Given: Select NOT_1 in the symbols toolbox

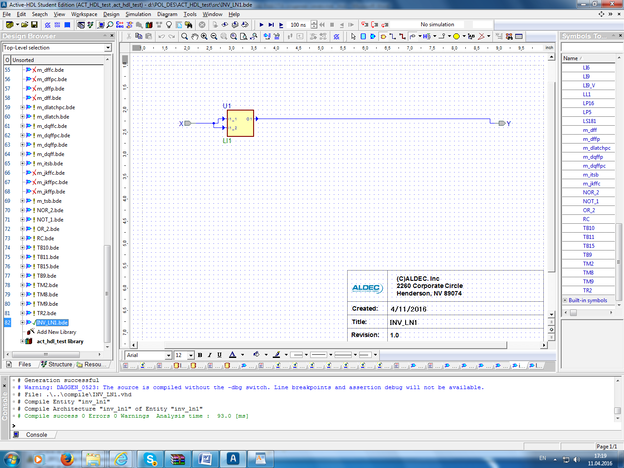Looking at the screenshot, I should [589, 201].
